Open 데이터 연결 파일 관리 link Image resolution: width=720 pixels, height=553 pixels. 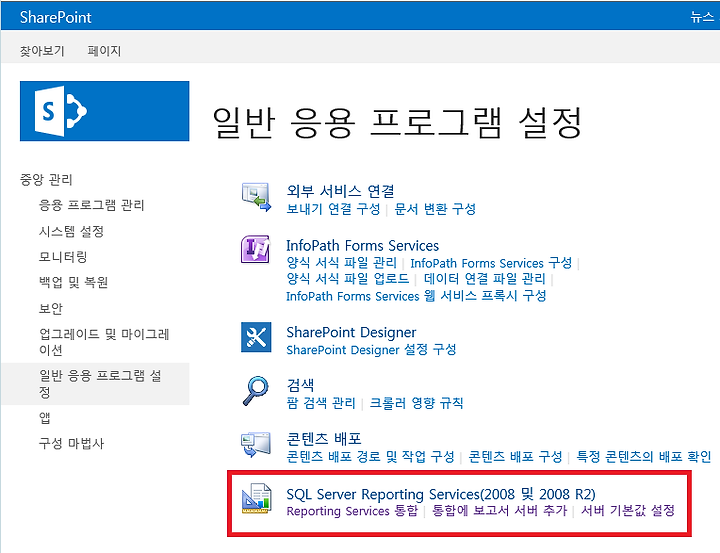[484, 278]
